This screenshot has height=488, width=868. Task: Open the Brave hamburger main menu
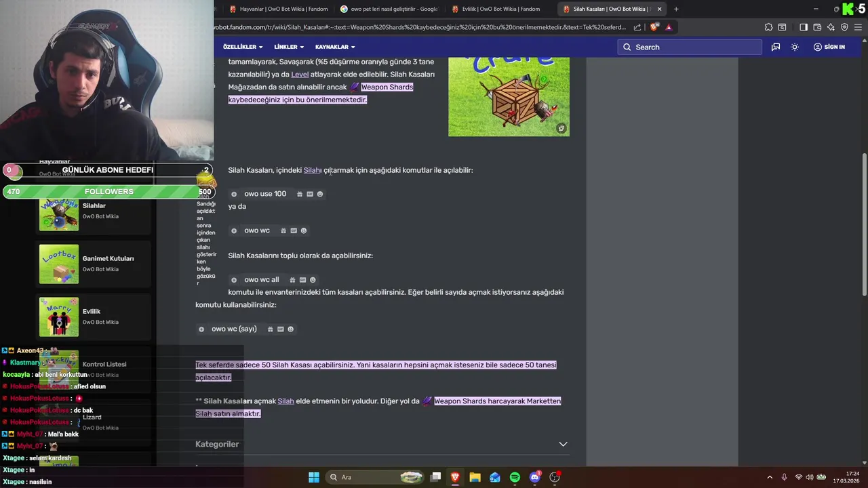(x=859, y=27)
